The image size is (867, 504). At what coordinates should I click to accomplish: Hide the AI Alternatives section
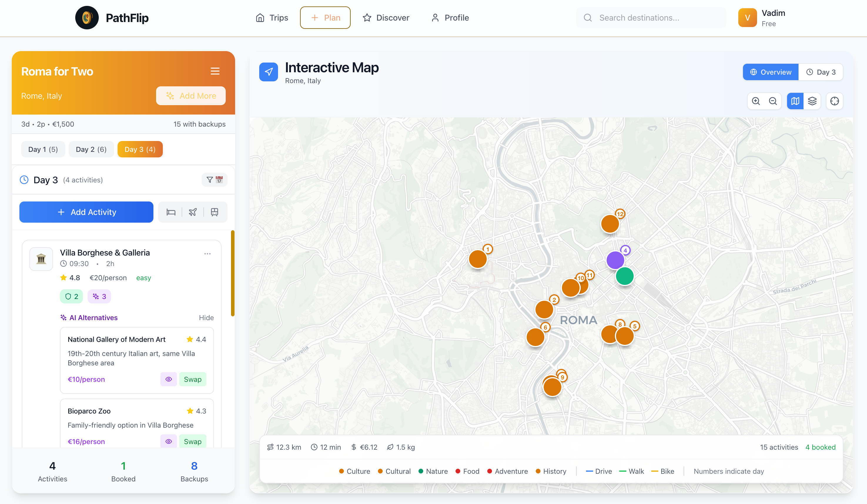click(x=206, y=318)
